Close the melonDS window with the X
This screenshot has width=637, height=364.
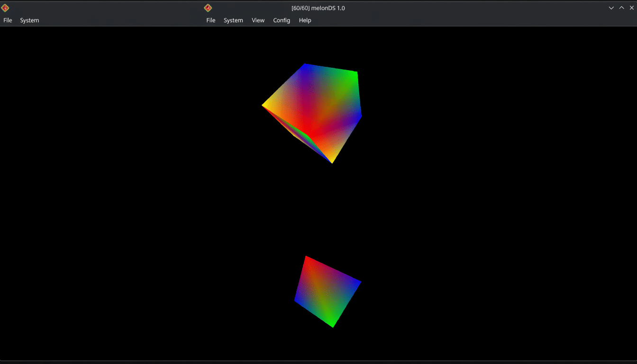coord(632,8)
